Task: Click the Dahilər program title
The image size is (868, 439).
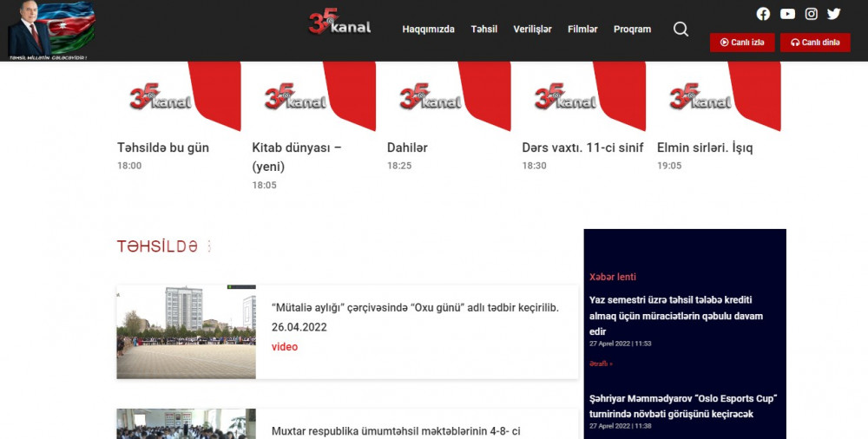Action: (407, 147)
